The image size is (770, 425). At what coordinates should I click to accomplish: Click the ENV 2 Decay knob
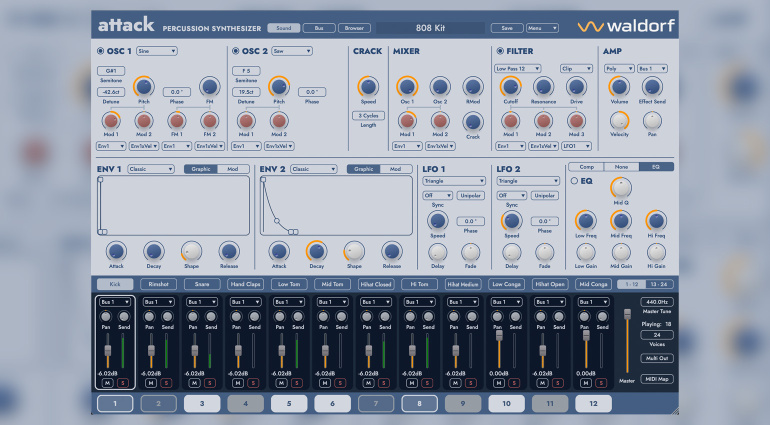[316, 251]
